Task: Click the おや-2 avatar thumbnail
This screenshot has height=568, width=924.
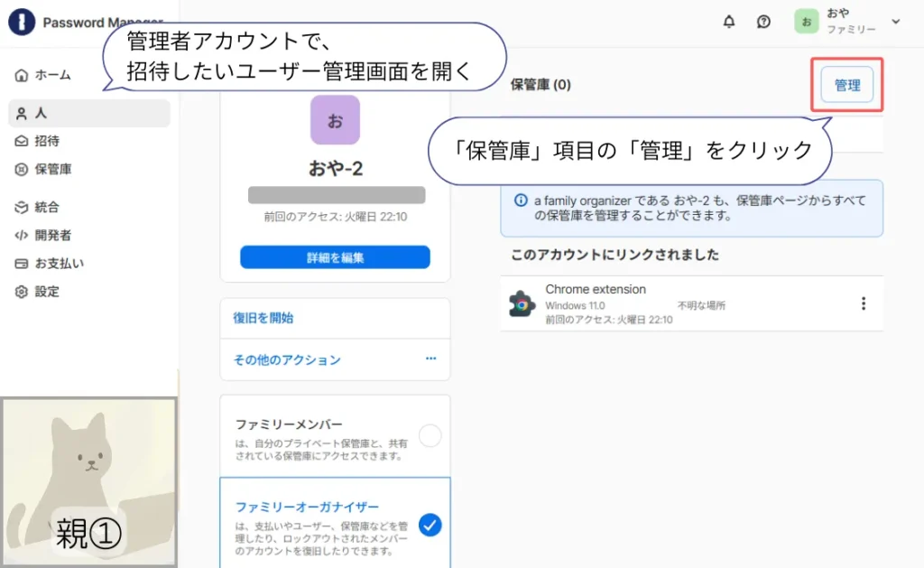Action: click(335, 119)
